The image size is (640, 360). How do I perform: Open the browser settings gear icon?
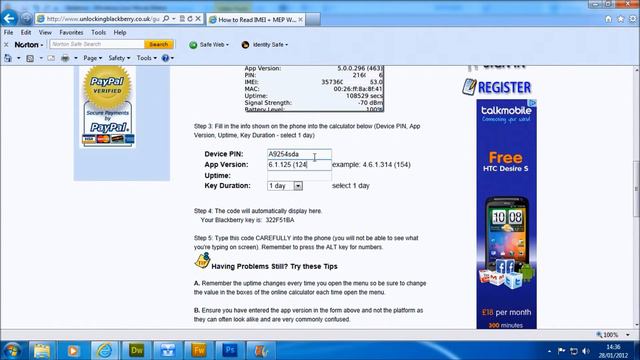pyautogui.click(x=633, y=19)
